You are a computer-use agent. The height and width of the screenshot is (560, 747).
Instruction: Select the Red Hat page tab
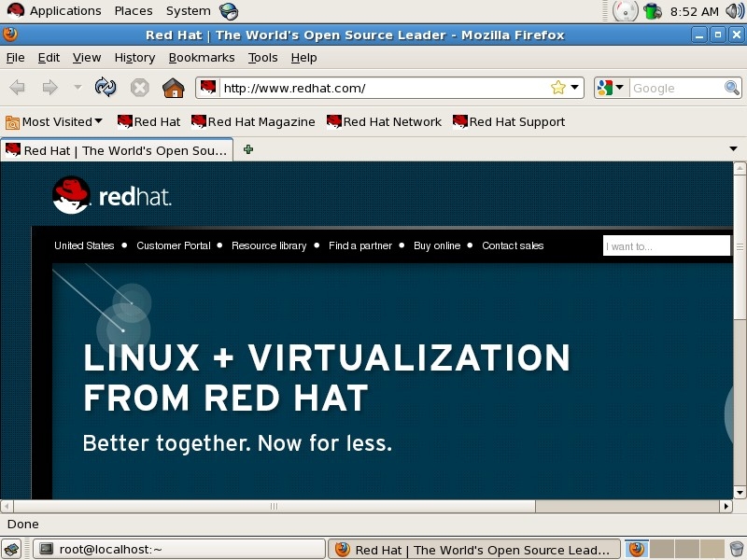[117, 150]
